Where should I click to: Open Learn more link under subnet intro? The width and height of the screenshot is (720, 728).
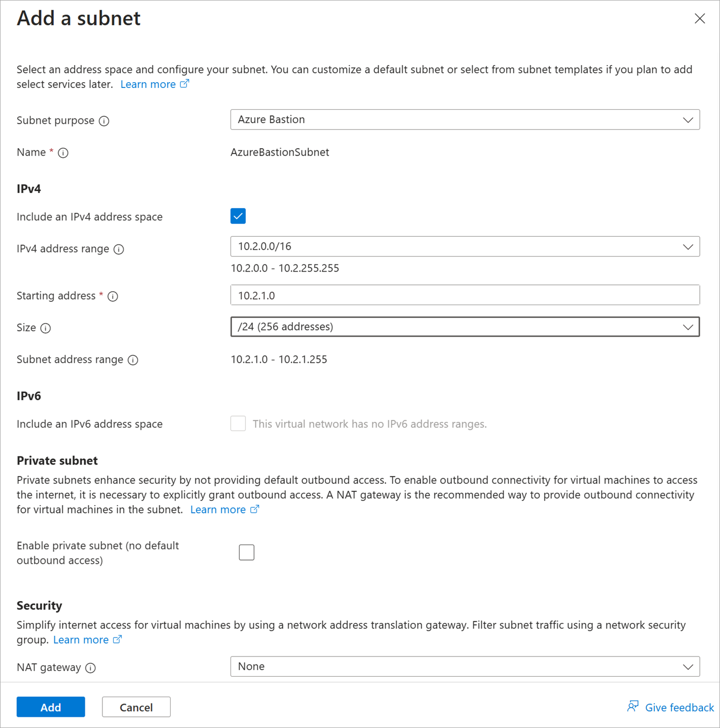coord(154,84)
